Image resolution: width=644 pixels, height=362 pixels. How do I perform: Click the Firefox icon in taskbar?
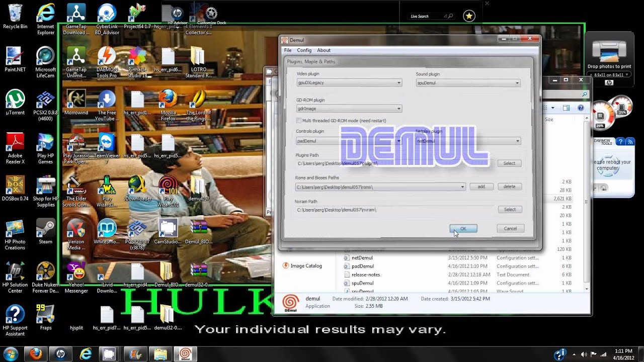(x=36, y=354)
